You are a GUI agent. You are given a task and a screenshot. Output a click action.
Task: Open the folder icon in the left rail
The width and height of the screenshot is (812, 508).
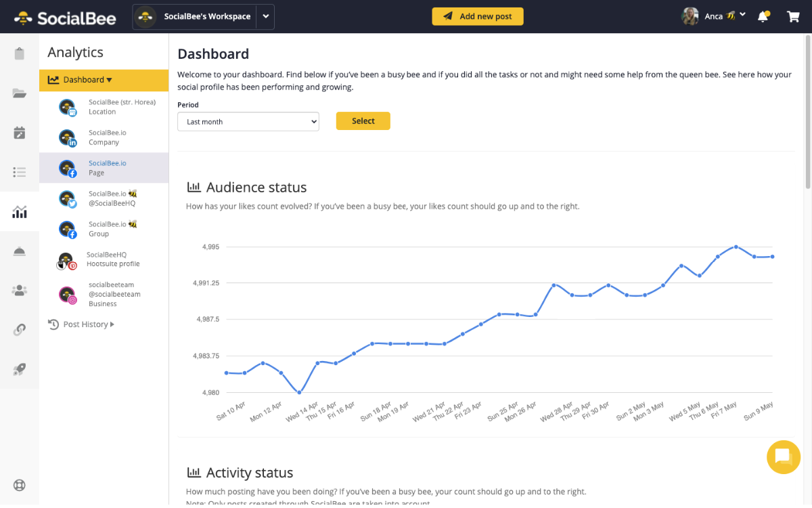point(20,93)
